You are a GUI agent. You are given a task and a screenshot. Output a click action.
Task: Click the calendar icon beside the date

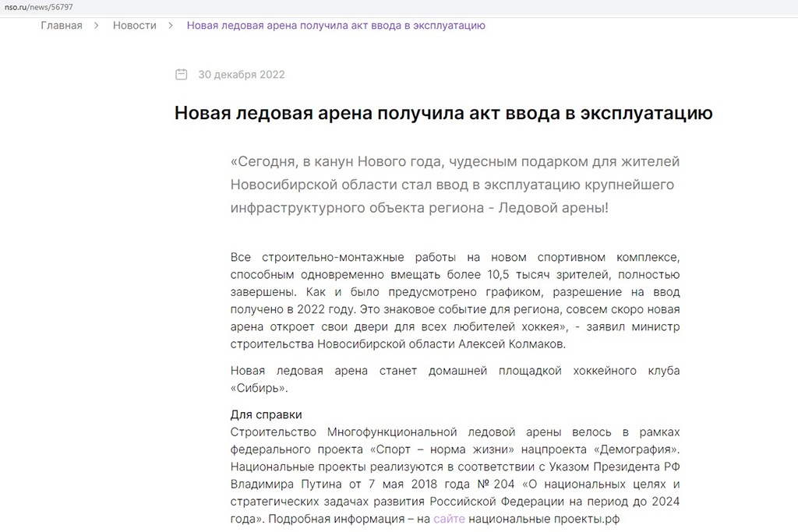(x=182, y=75)
